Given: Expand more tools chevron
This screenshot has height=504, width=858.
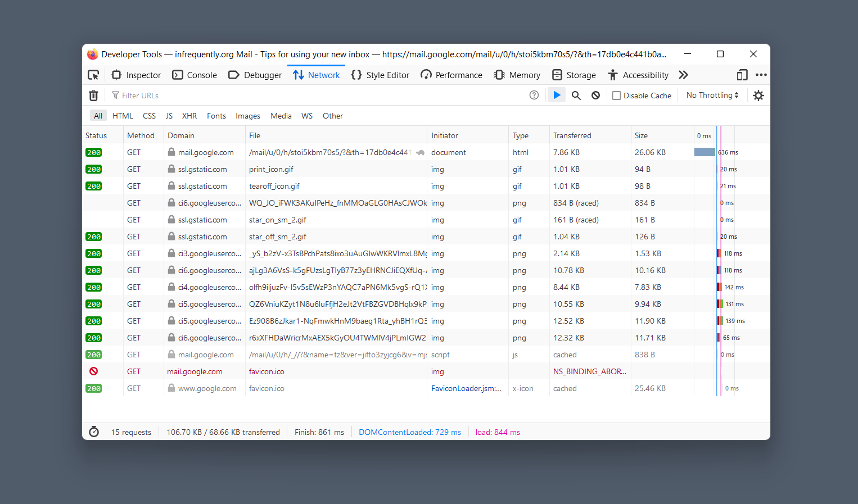Looking at the screenshot, I should click(683, 75).
